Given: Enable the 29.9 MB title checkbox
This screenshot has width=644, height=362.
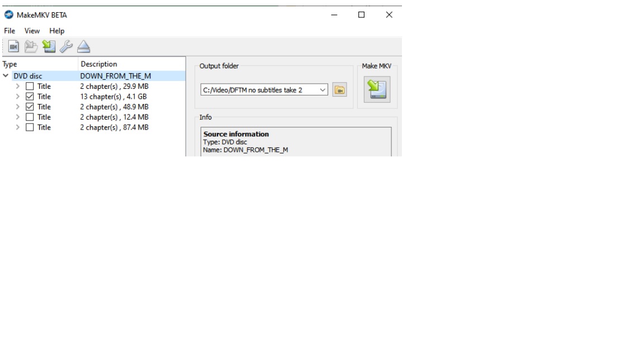Looking at the screenshot, I should pos(30,87).
